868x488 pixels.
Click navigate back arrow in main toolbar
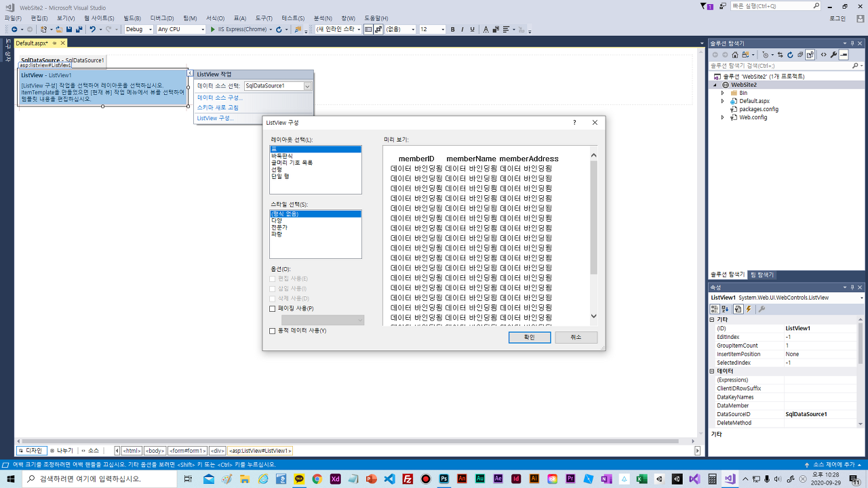click(15, 29)
